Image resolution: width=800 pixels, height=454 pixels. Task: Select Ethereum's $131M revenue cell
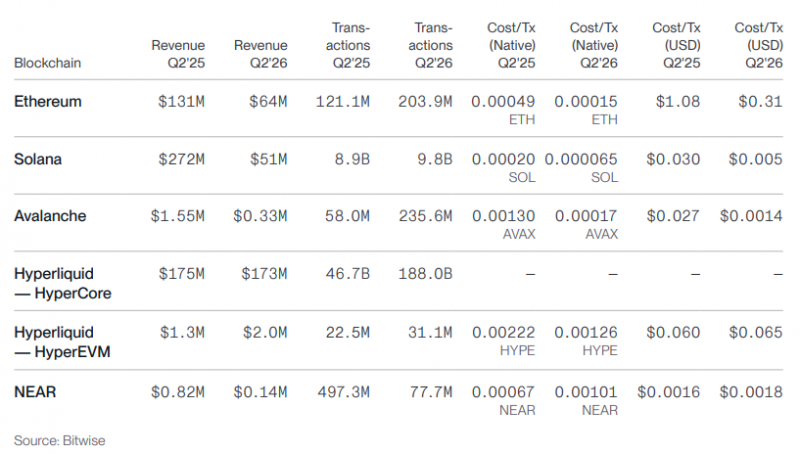click(x=181, y=102)
